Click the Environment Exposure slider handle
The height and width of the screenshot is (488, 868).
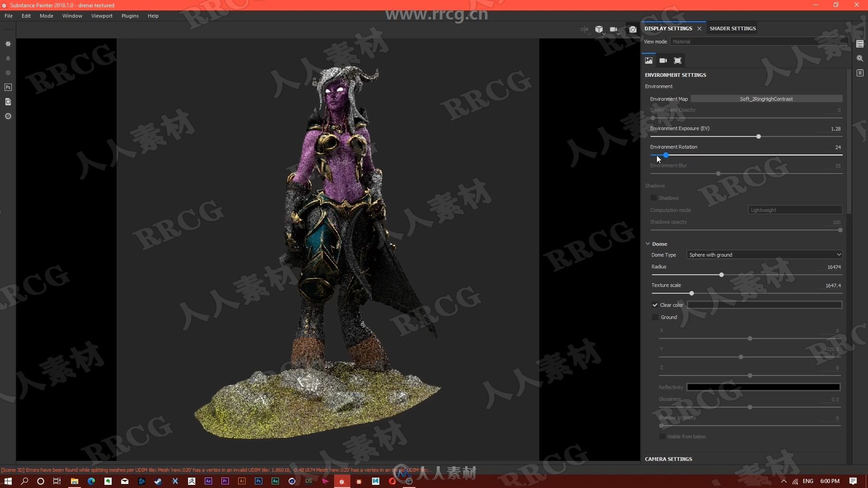(x=759, y=136)
